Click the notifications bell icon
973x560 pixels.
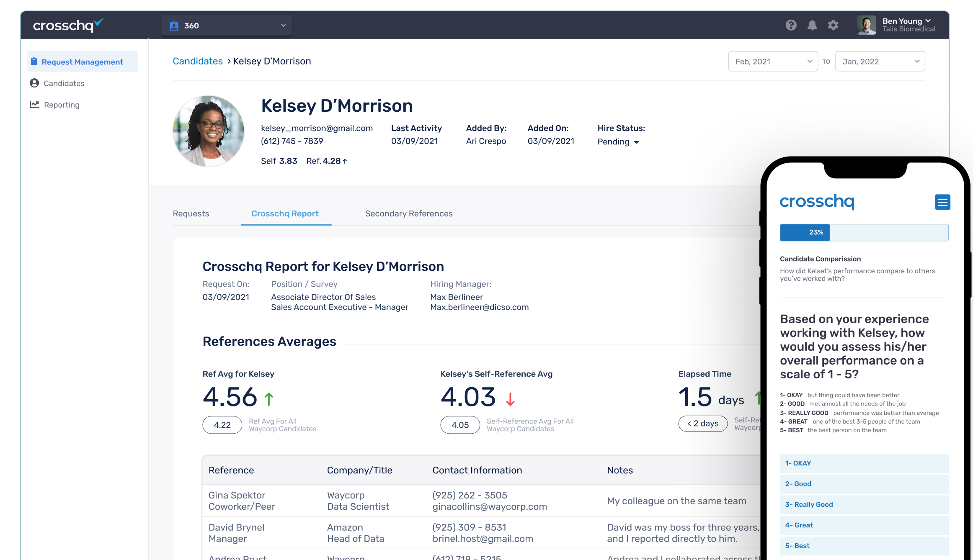812,25
